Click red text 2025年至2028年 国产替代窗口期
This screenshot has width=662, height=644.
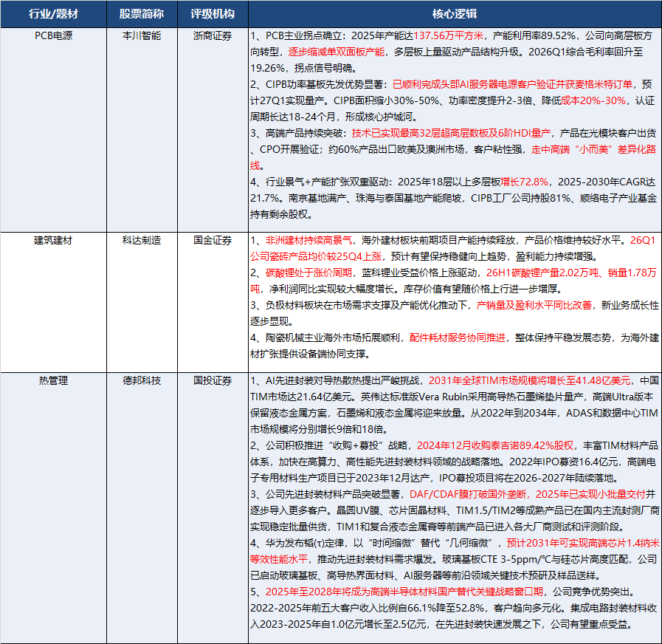pyautogui.click(x=404, y=592)
